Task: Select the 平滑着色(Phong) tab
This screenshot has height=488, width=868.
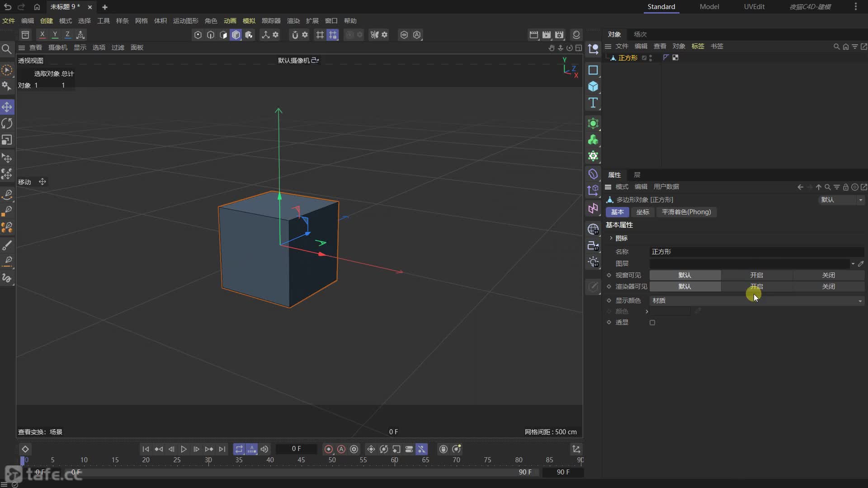Action: 686,212
